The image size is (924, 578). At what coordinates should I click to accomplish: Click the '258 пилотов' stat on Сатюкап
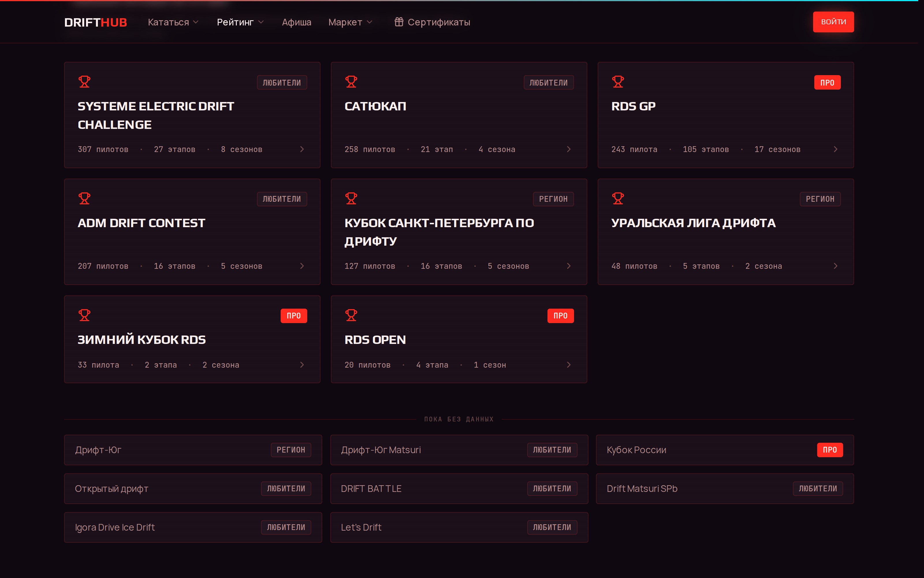[370, 149]
